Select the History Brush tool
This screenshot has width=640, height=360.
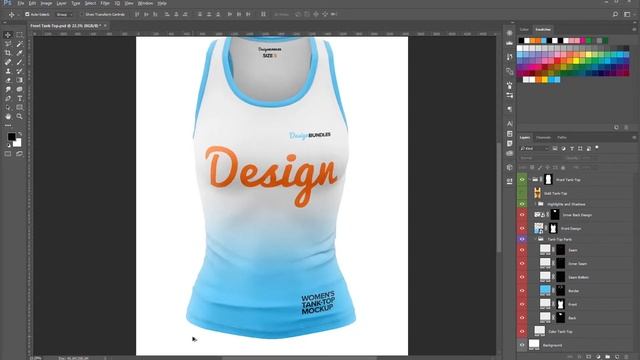point(19,71)
